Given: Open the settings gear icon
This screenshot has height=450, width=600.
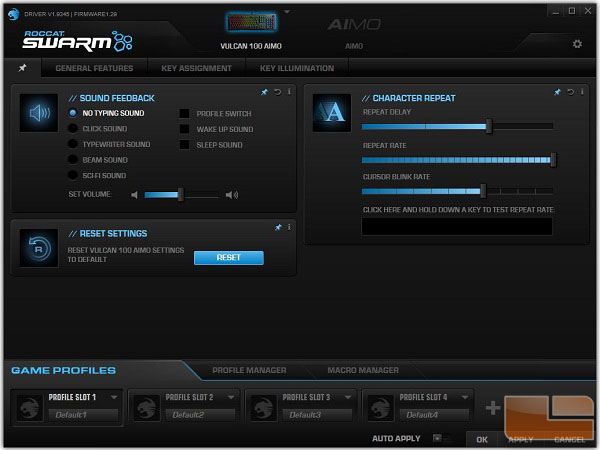Looking at the screenshot, I should [x=577, y=44].
